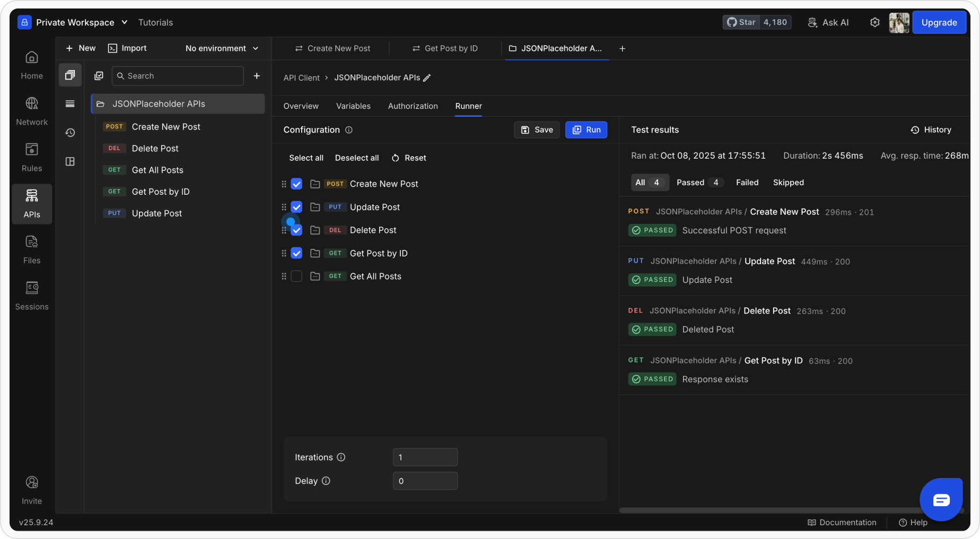Viewport: 980px width, 539px height.
Task: Switch to the Sessions section
Action: tap(32, 295)
